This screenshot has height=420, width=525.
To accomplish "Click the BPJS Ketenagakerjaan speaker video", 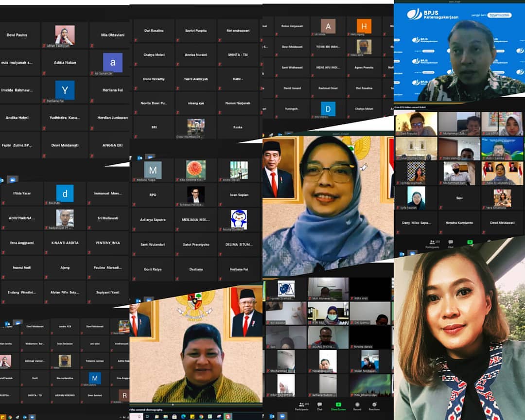I will [x=459, y=52].
